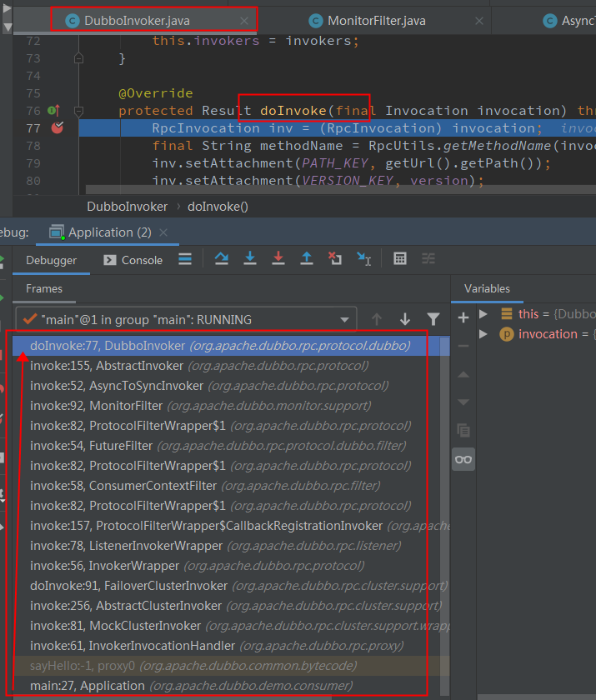Click the Remove Watch minus icon
Screen dimensions: 596x700
point(463,346)
